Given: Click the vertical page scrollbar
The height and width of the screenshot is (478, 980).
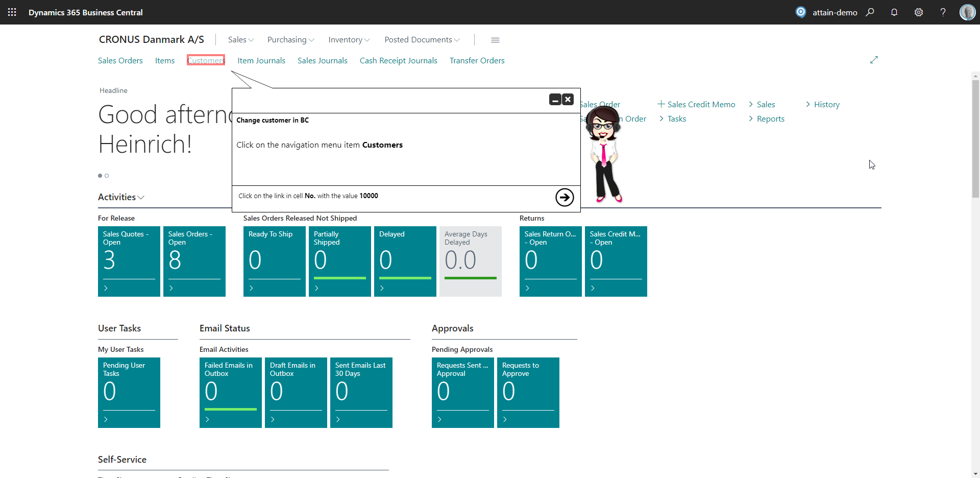Looking at the screenshot, I should tap(975, 139).
